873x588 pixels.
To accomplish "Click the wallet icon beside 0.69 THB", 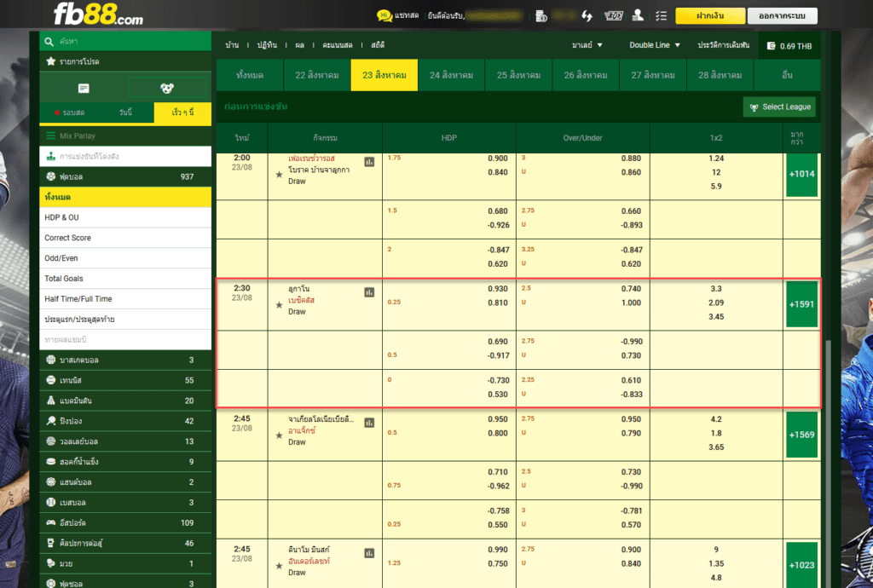I will pos(771,46).
